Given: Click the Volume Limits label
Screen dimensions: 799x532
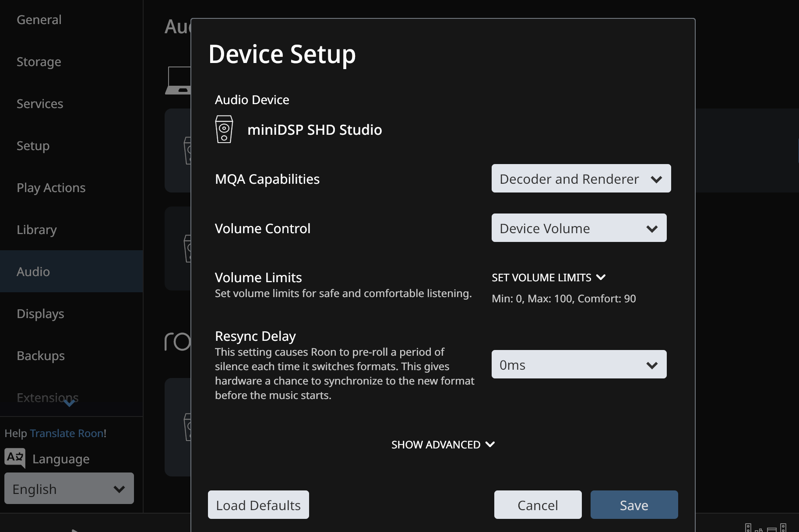Looking at the screenshot, I should point(258,277).
